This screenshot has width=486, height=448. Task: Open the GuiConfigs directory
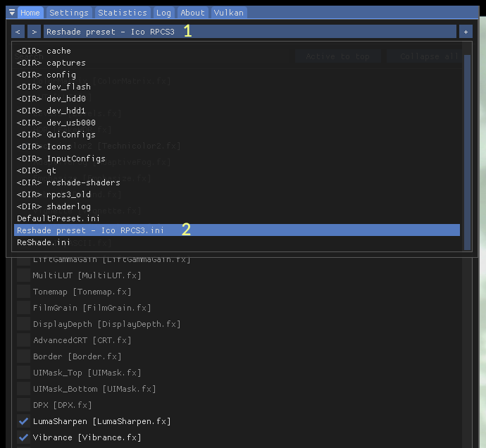pyautogui.click(x=237, y=135)
